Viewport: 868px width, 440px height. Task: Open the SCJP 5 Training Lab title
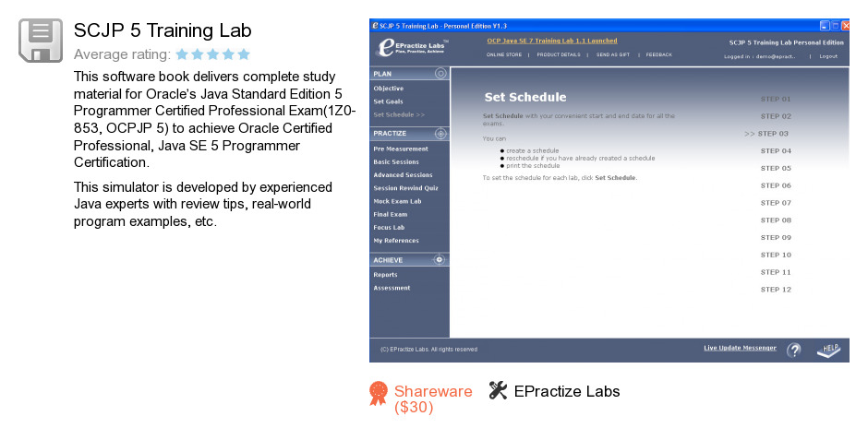(163, 30)
